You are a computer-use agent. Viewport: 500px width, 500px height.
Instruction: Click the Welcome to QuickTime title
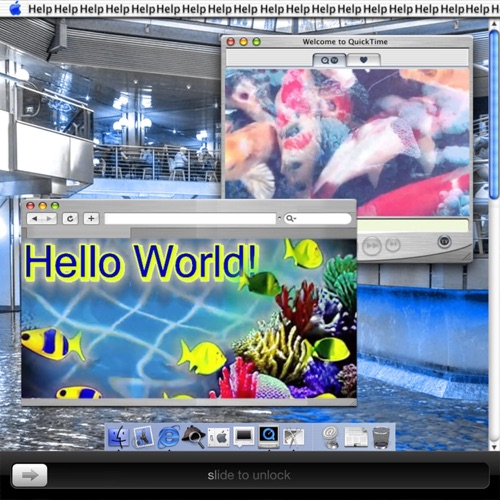[345, 42]
